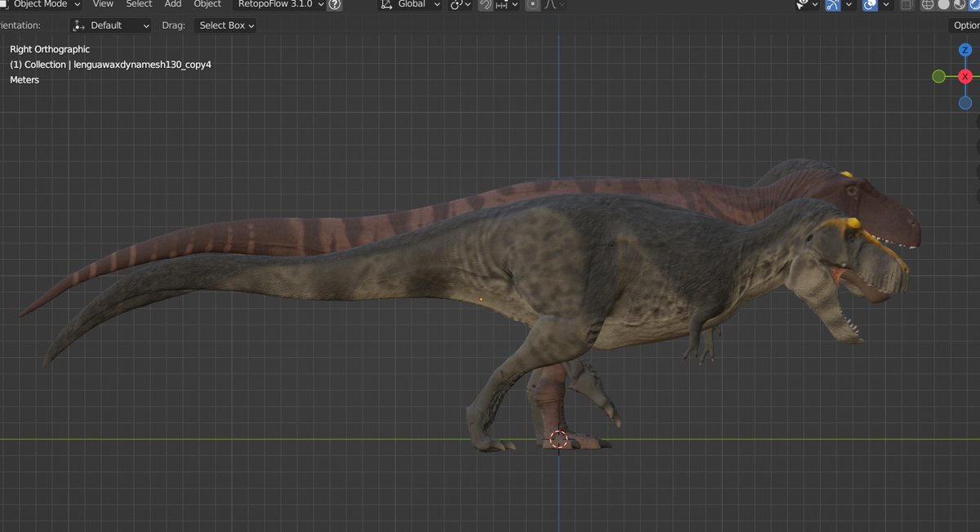Click the dark blue negative Z gizmo circle

point(965,103)
